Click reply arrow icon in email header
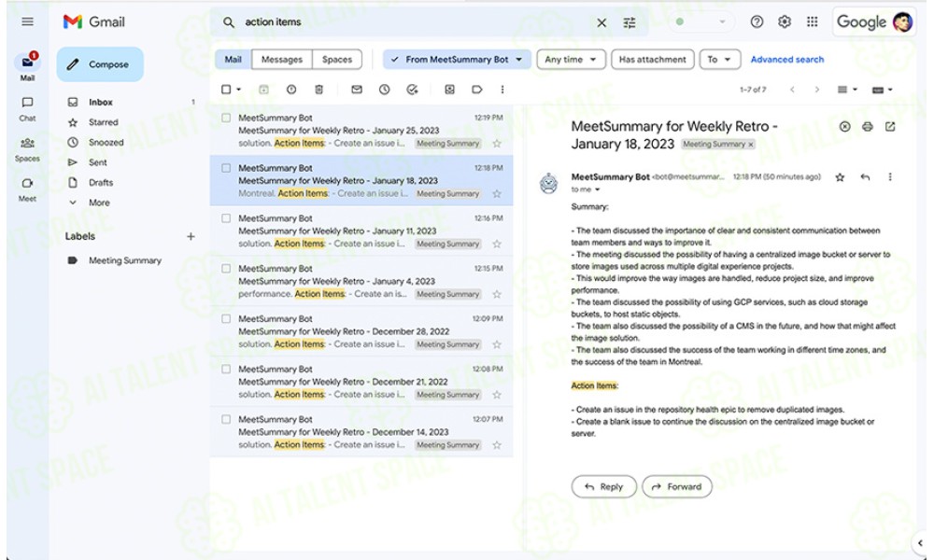Image resolution: width=934 pixels, height=560 pixels. (x=865, y=177)
